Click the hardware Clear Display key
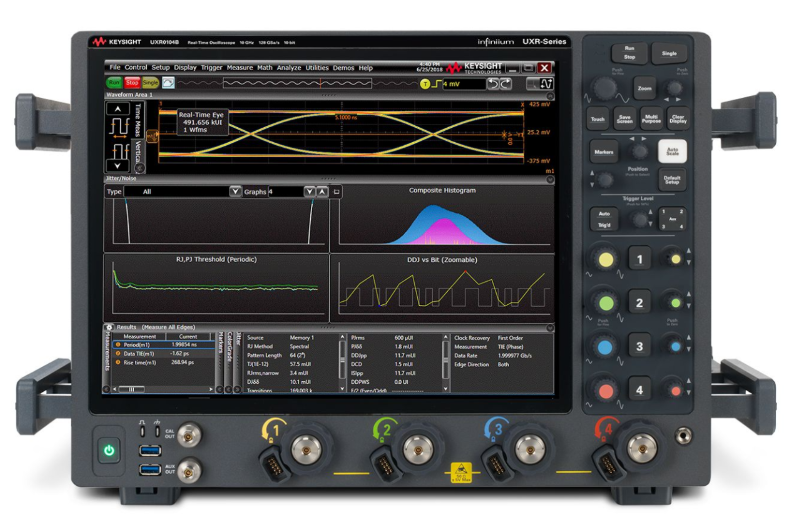Viewport: 812px width, 521px height. 678,119
